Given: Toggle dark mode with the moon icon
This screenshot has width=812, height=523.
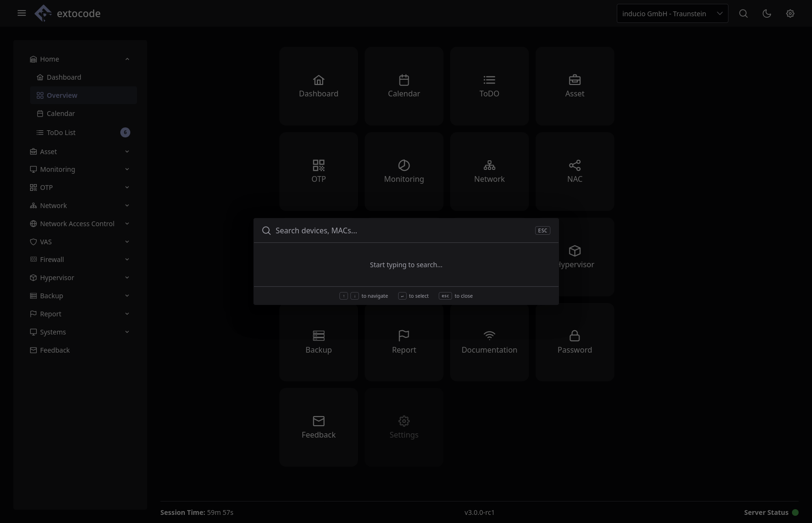Looking at the screenshot, I should click(x=767, y=14).
